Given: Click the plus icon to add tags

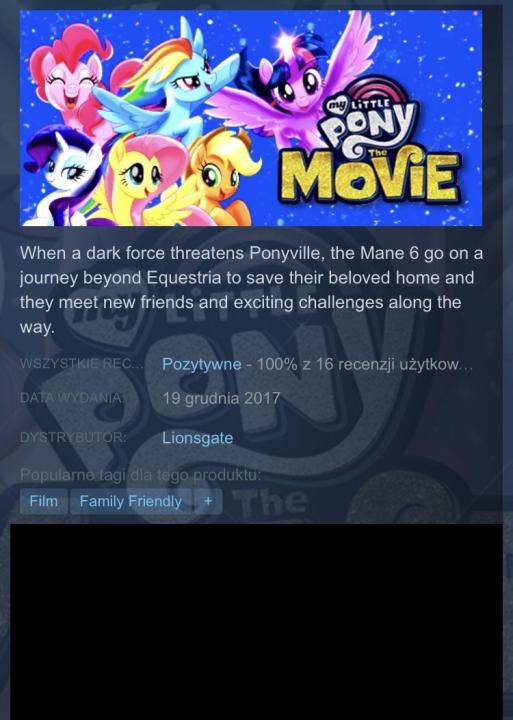Looking at the screenshot, I should (208, 501).
